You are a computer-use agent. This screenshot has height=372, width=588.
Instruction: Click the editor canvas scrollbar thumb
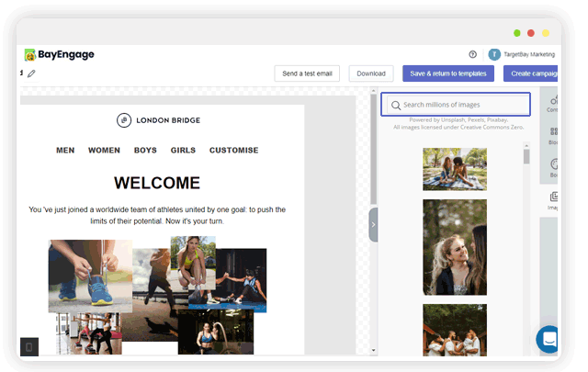[373, 149]
